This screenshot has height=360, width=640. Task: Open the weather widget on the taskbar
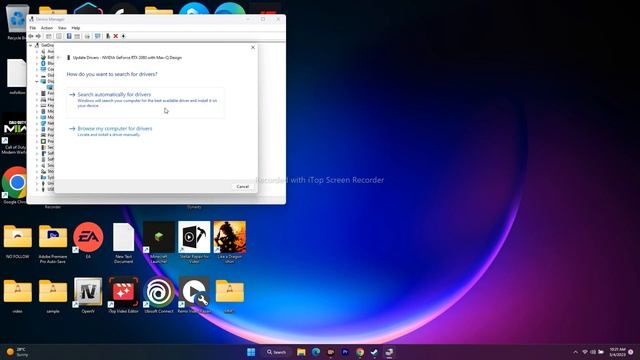pyautogui.click(x=17, y=352)
